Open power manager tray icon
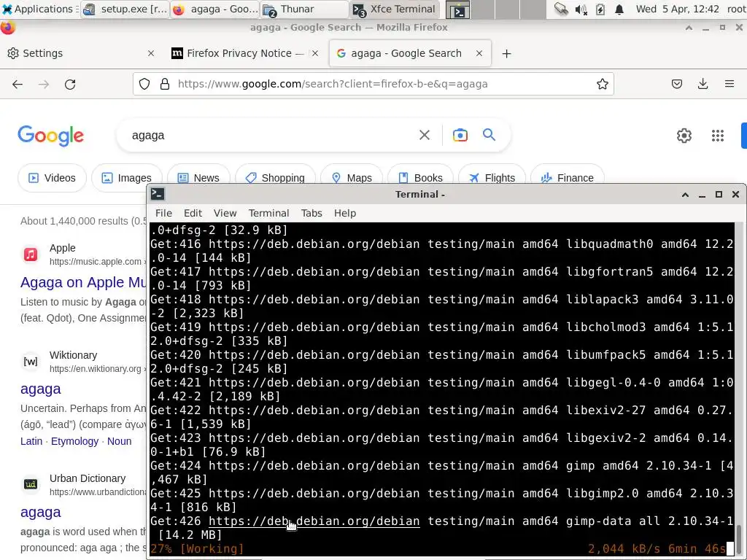The width and height of the screenshot is (747, 560). (600, 9)
